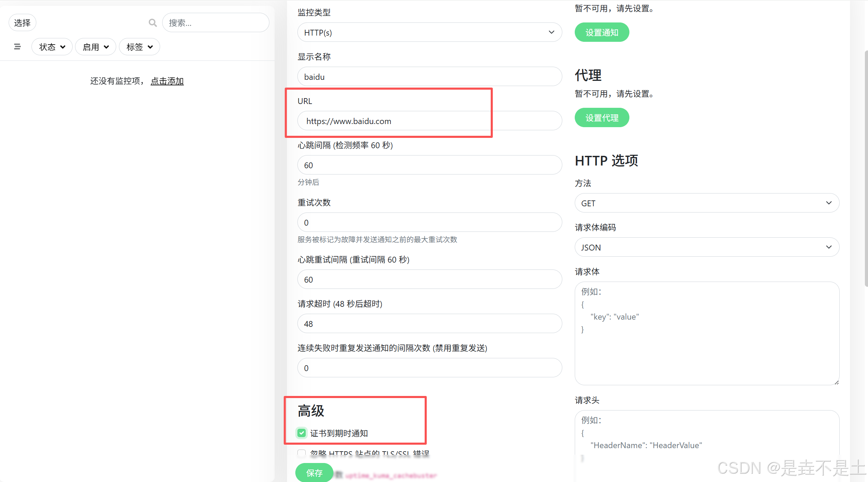
Task: Open the 标签 filter dropdown
Action: tap(139, 47)
